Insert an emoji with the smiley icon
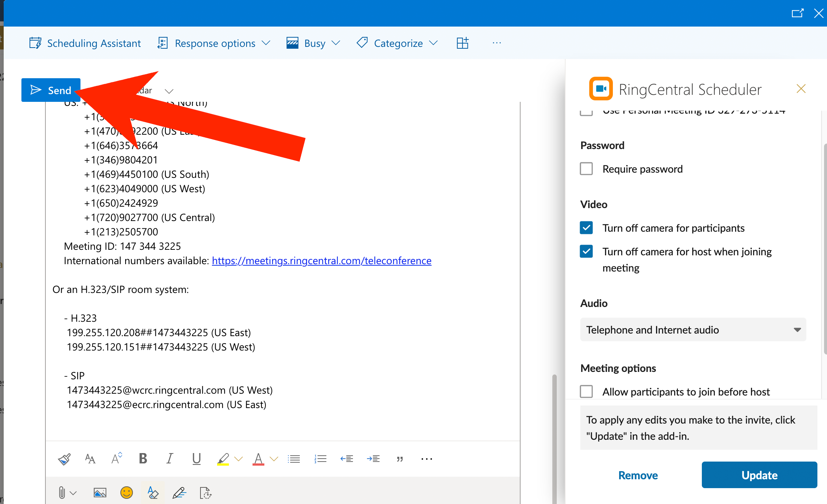The image size is (827, 504). [127, 493]
